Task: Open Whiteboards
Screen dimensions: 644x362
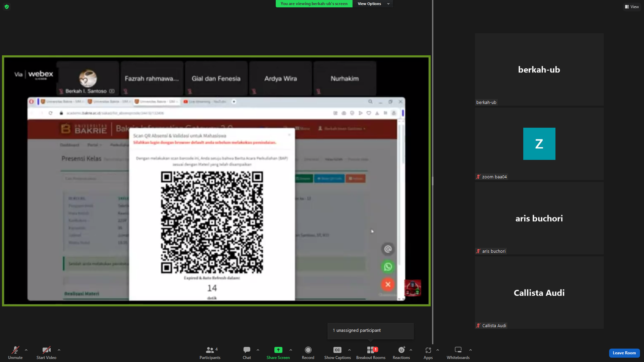Action: [458, 353]
